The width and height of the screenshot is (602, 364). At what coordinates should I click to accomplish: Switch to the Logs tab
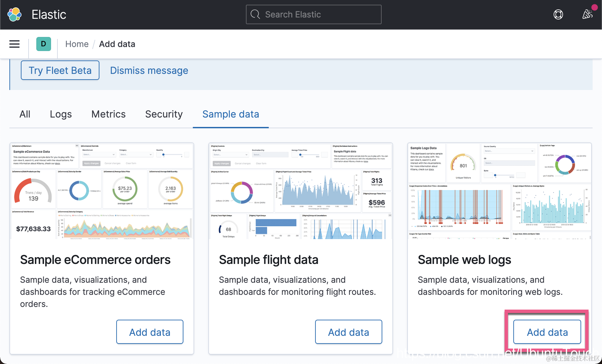(x=61, y=114)
